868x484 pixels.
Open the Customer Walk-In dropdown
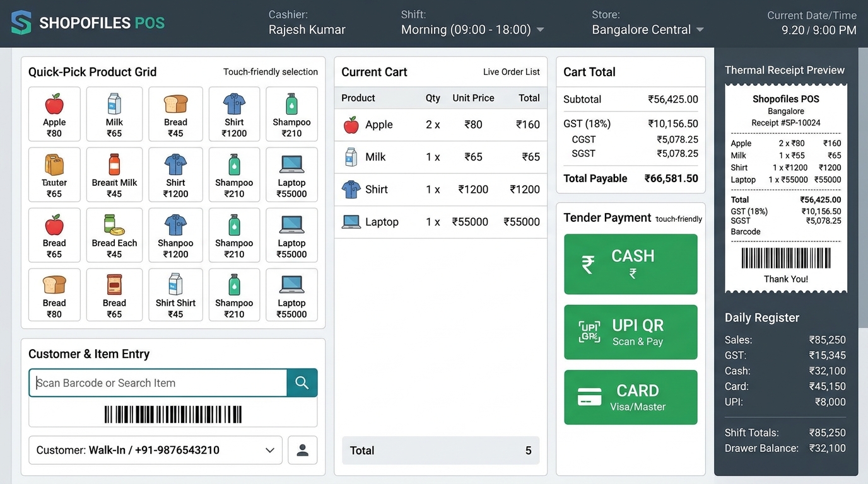pyautogui.click(x=155, y=450)
